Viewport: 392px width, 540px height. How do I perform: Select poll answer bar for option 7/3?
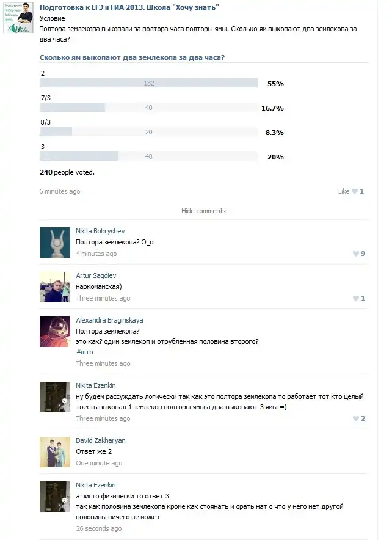(148, 108)
